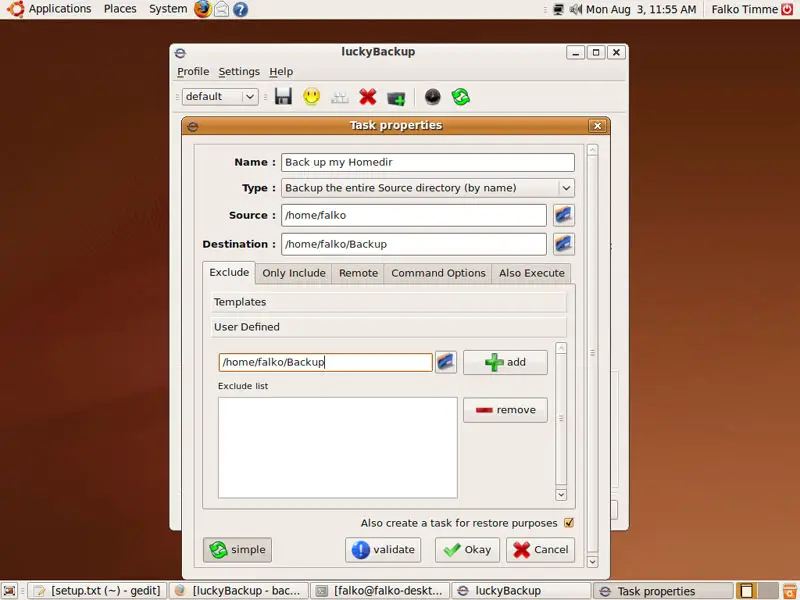The image size is (800, 600).
Task: Open the default profile dropdown
Action: coord(220,96)
